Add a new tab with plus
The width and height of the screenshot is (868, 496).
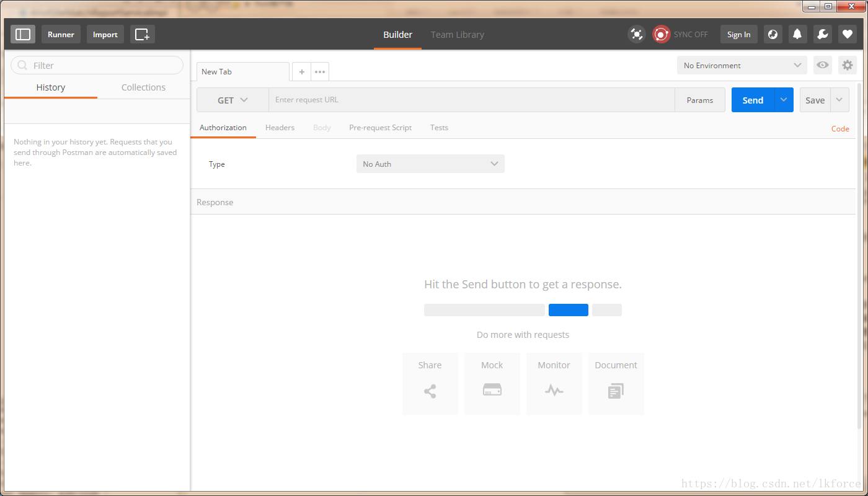click(301, 72)
